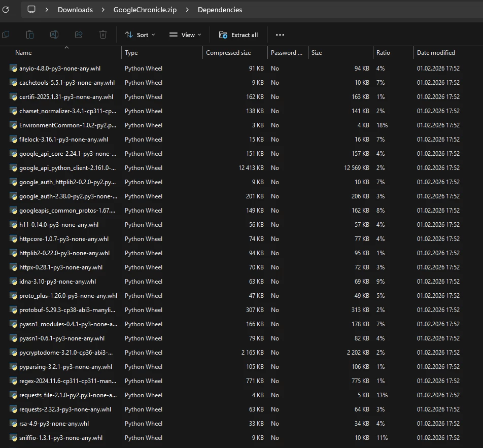Click the 18% ratio cell
This screenshot has height=448, width=483.
pos(382,125)
